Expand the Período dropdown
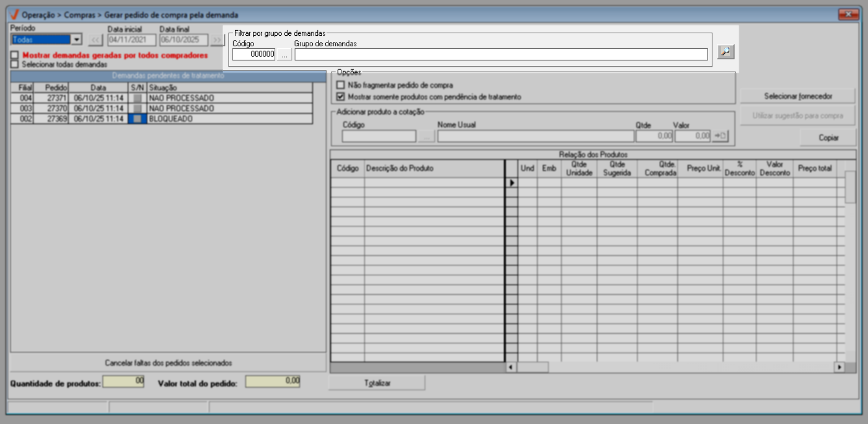 76,39
